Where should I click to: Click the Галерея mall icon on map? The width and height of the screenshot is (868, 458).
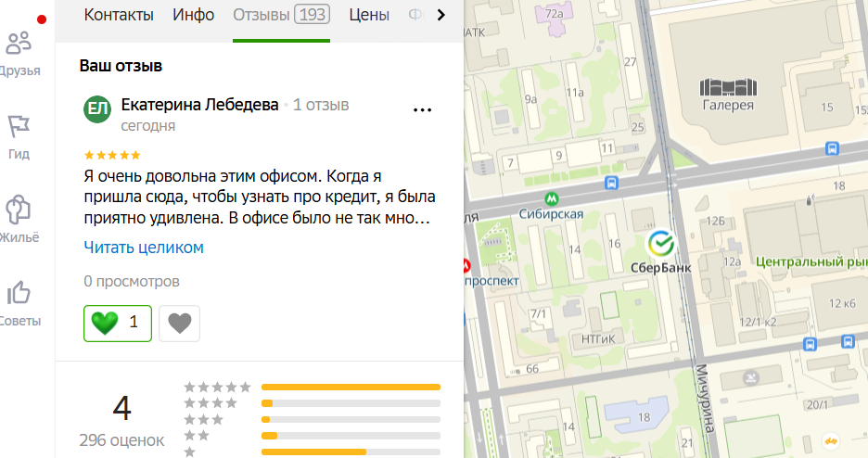pyautogui.click(x=728, y=87)
